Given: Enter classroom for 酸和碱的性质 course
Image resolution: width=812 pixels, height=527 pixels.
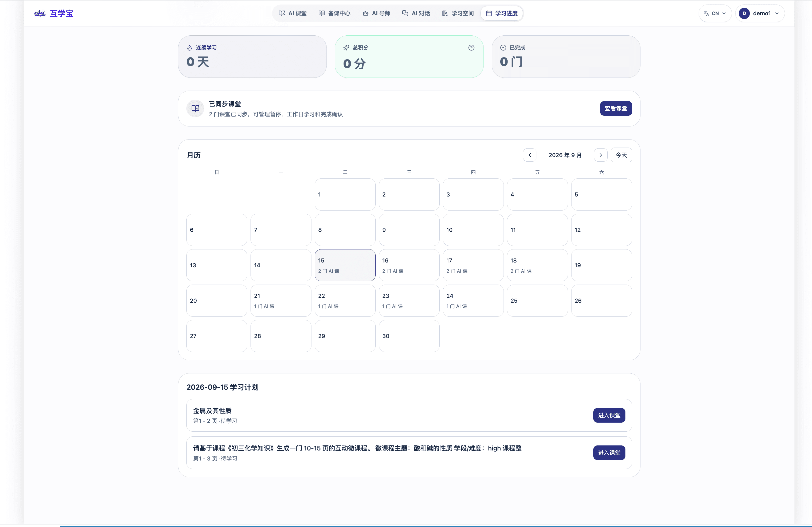Looking at the screenshot, I should tap(609, 452).
